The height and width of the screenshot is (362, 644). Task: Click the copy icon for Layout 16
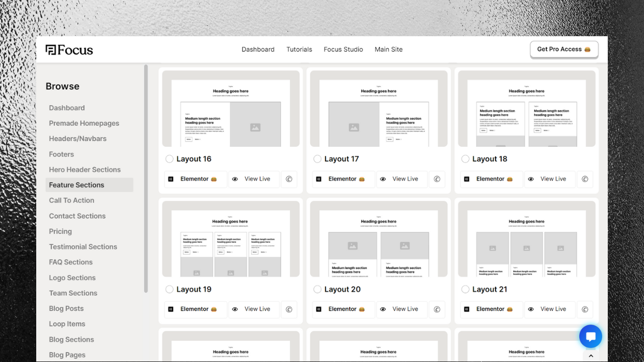pyautogui.click(x=289, y=179)
